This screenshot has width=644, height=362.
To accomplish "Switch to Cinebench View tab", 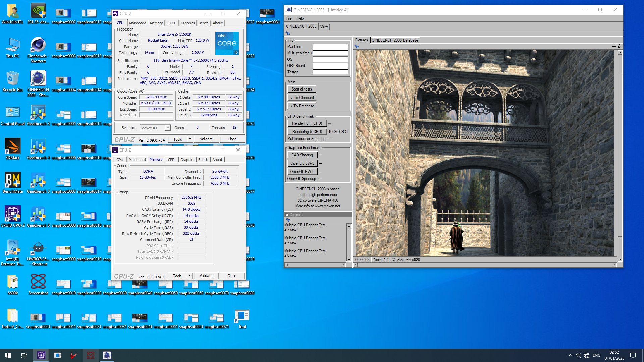I will (x=324, y=27).
